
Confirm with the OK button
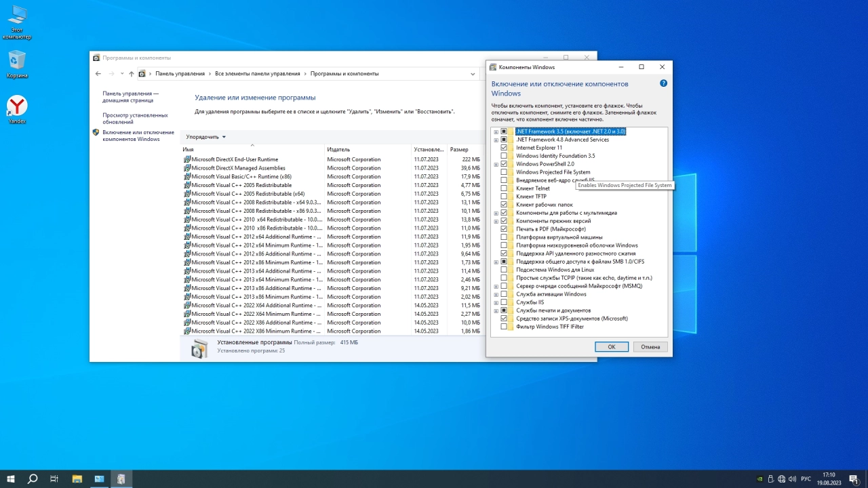[612, 346]
